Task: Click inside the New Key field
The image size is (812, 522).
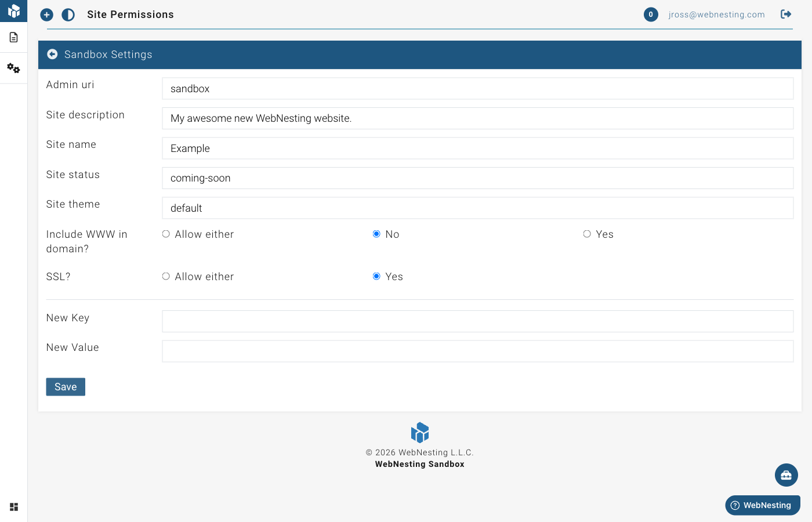Action: [477, 321]
